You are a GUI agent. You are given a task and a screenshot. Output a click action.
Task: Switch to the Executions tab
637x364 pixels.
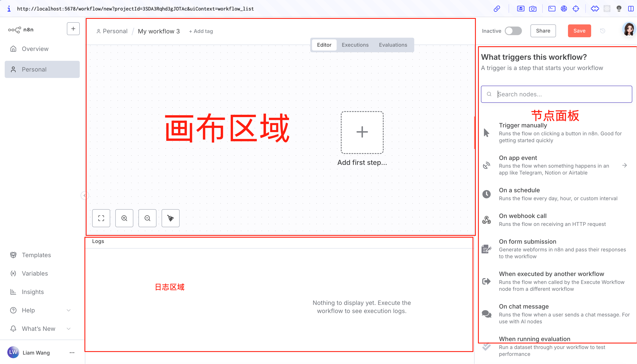pos(355,45)
